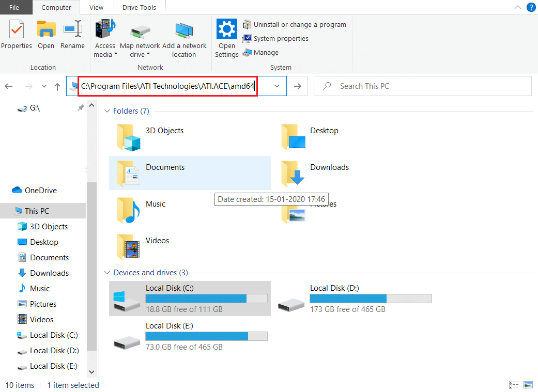Viewport: 538px width, 392px height.
Task: Go up one level arrow
Action: click(x=57, y=86)
